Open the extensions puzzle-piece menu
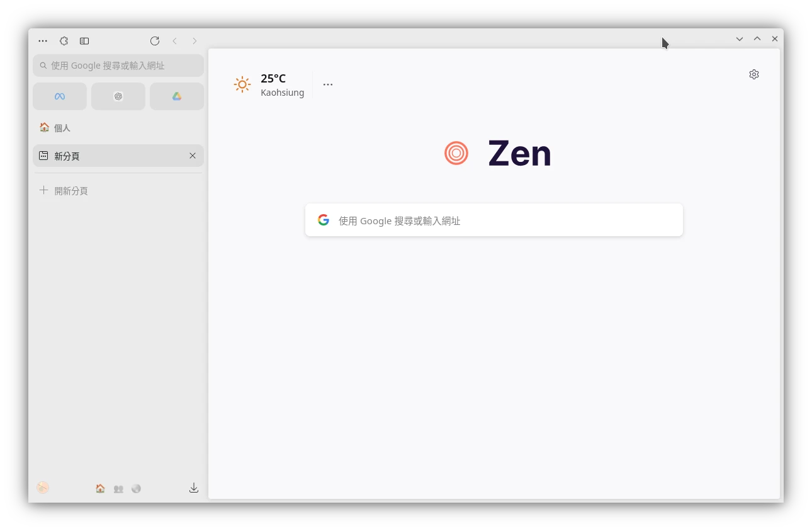Screen dimensions: 812x531 coord(64,41)
